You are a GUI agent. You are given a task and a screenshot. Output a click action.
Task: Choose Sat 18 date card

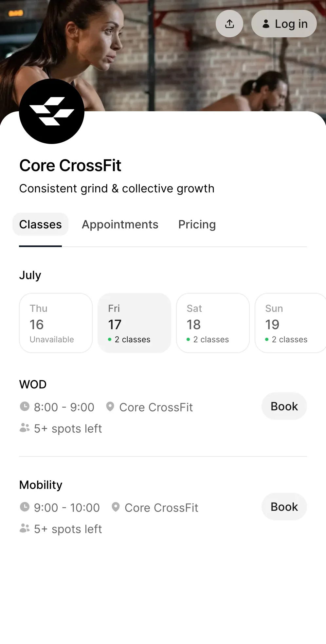pyautogui.click(x=213, y=323)
